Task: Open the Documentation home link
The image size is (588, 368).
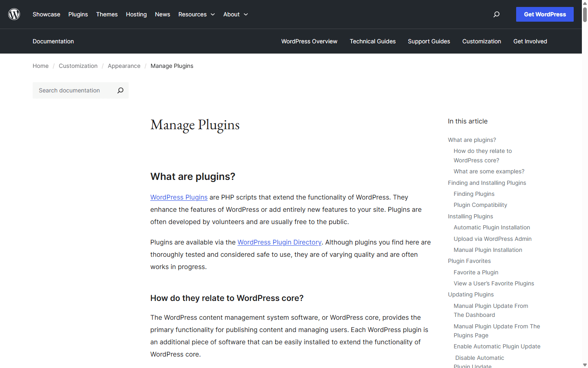Action: coord(53,41)
